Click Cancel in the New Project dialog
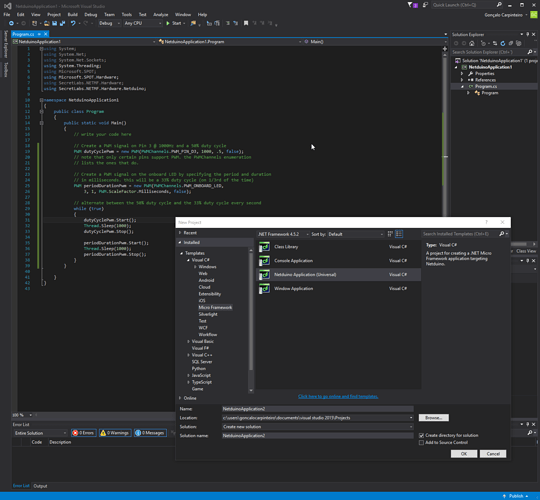Viewport: 540px width, 500px height. point(493,454)
